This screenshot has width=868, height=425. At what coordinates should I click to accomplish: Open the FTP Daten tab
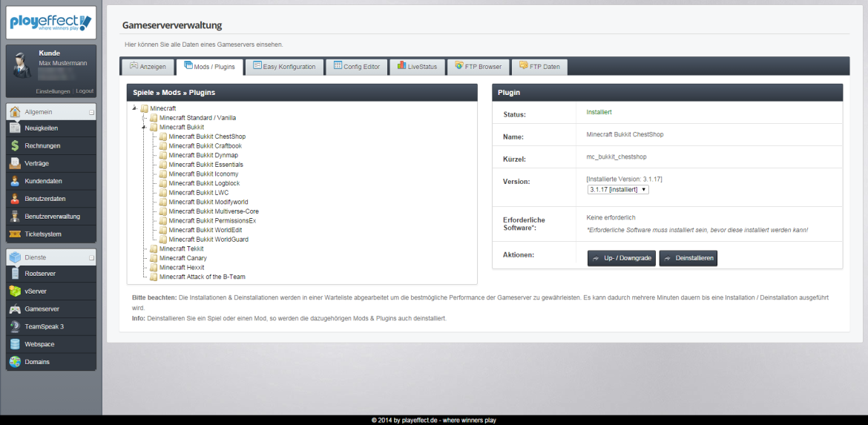pyautogui.click(x=539, y=67)
